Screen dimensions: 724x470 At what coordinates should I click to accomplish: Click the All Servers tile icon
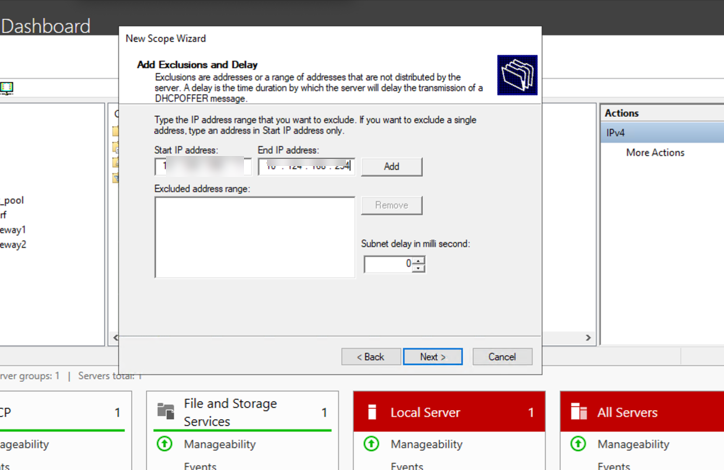click(x=578, y=412)
